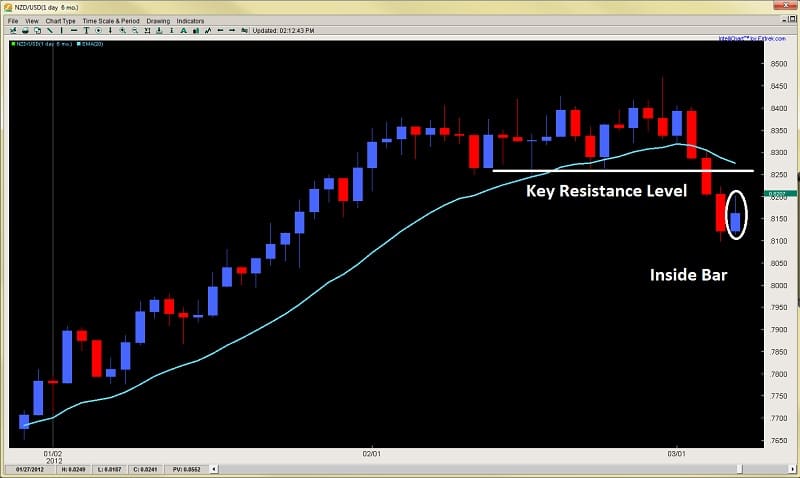This screenshot has height=478, width=800.
Task: Click the C: 0.8241 status bar value
Action: 144,469
